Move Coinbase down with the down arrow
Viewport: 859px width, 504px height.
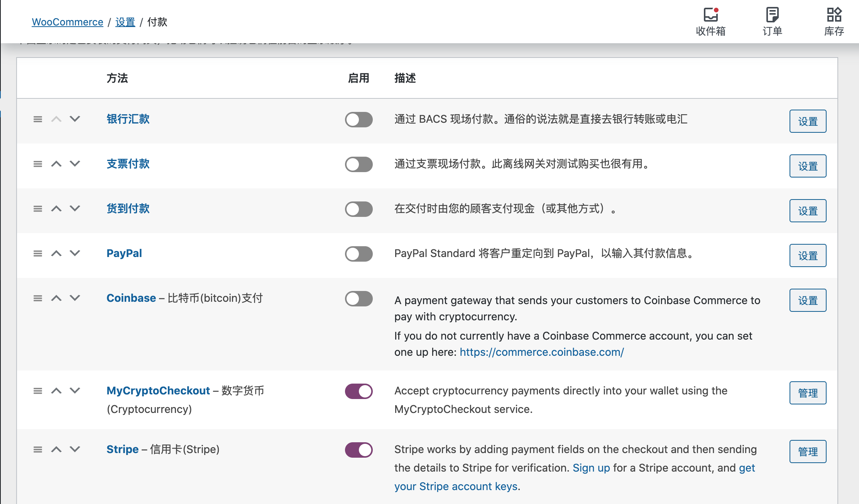coord(75,298)
